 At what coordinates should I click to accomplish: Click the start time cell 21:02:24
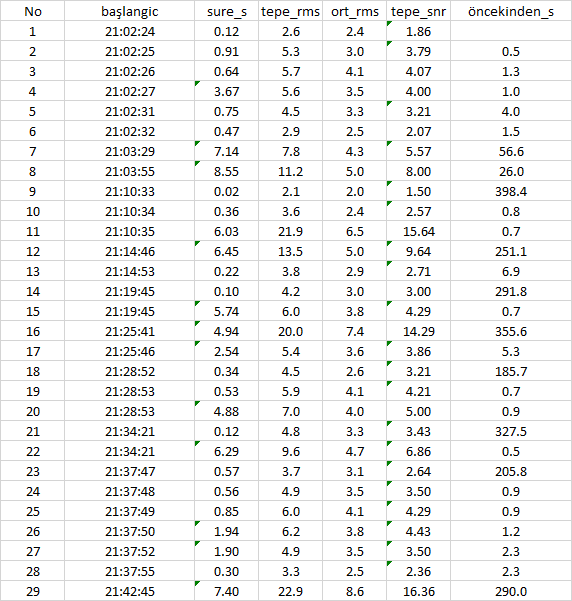[130, 31]
